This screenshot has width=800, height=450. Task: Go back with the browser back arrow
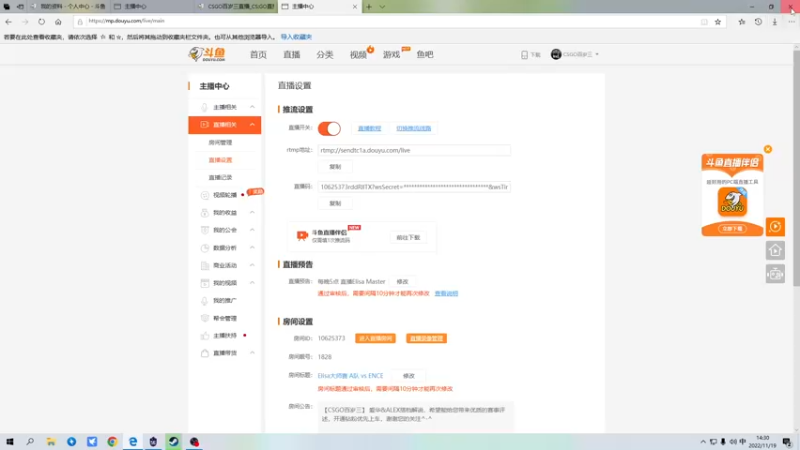(9, 21)
